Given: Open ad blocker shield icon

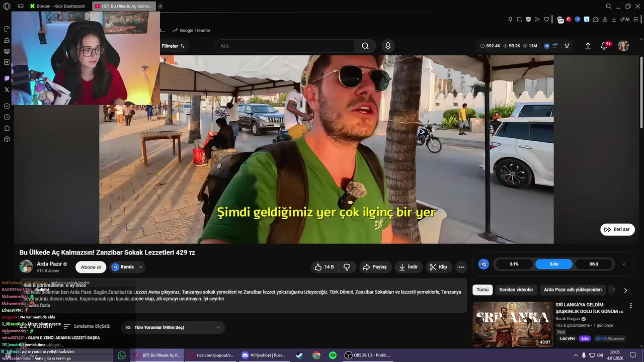Looking at the screenshot, I should pyautogui.click(x=528, y=20).
